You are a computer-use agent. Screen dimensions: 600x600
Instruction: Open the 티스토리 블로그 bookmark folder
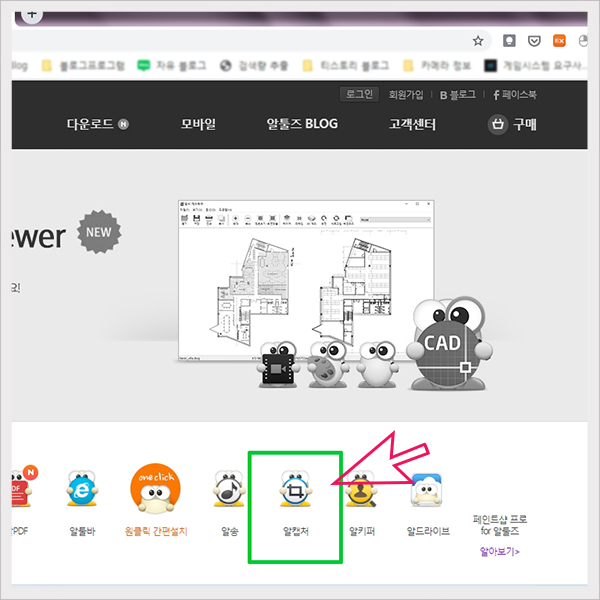[346, 65]
